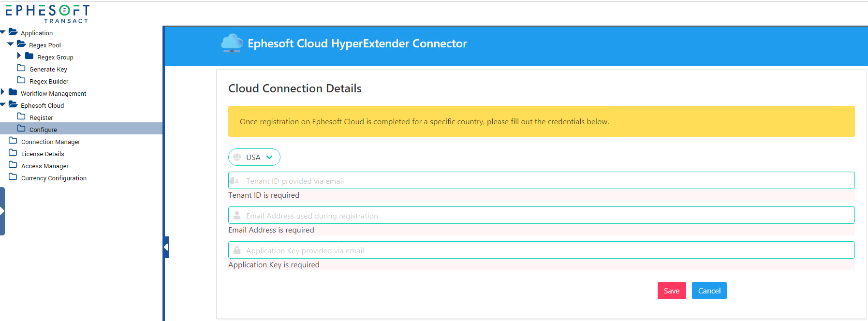The image size is (868, 321).
Task: Click the Tenant ID is required message
Action: coord(264,195)
